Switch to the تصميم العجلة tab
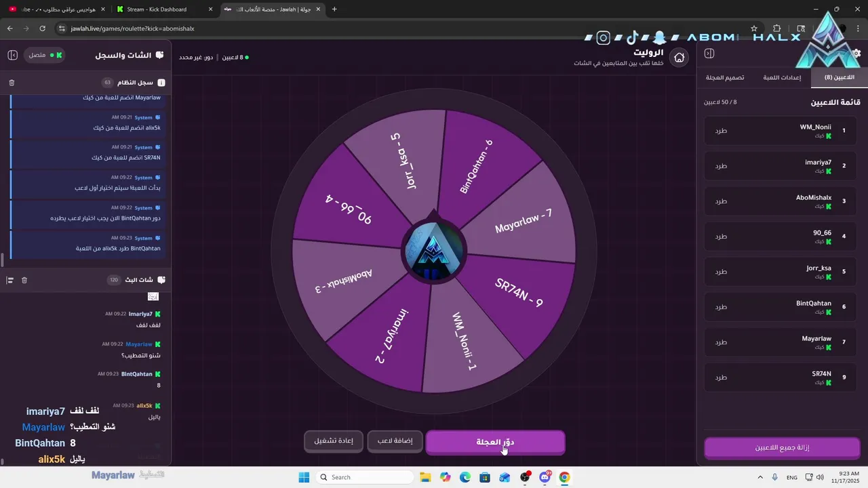Screen dimensions: 868x488 click(725, 77)
